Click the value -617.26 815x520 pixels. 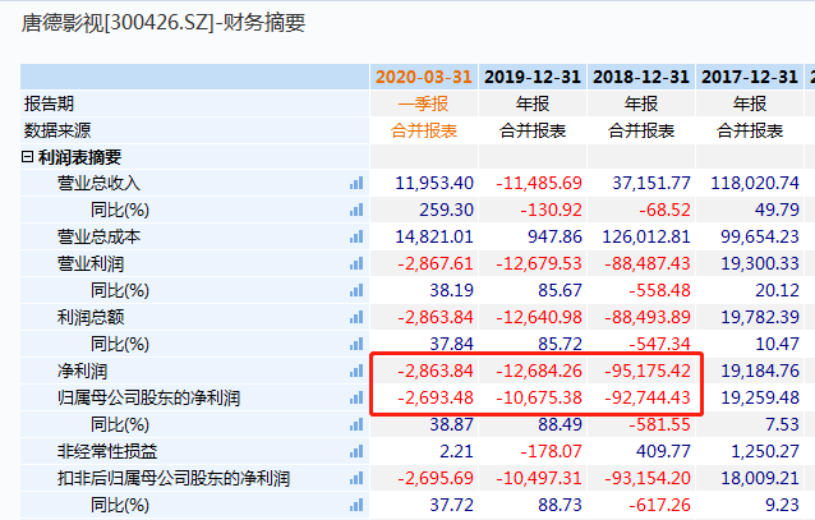(x=660, y=505)
